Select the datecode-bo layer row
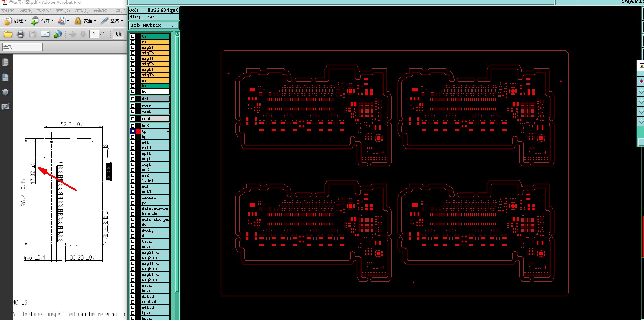The width and height of the screenshot is (644, 320). pos(155,208)
